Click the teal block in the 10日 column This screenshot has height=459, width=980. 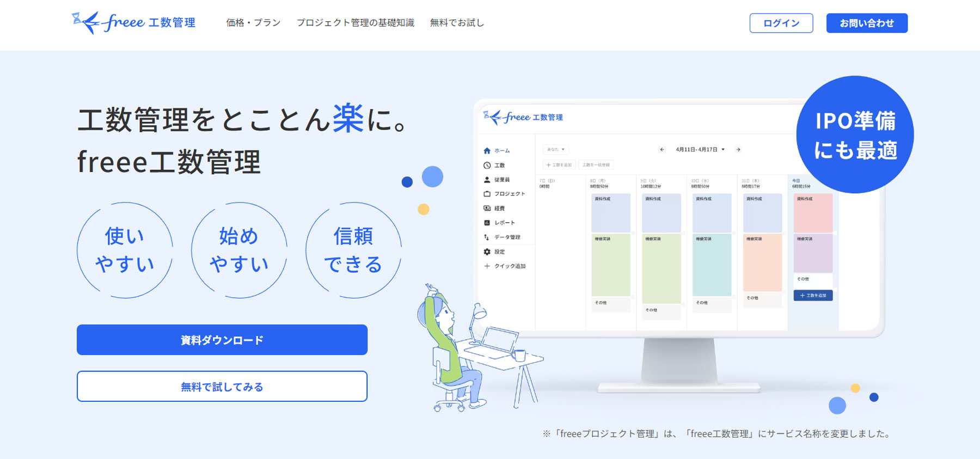tap(712, 265)
